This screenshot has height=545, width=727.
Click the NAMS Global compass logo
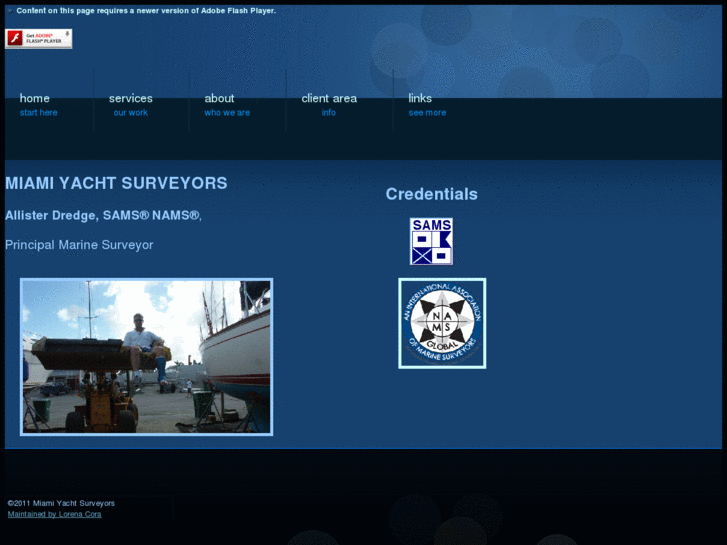(x=442, y=323)
